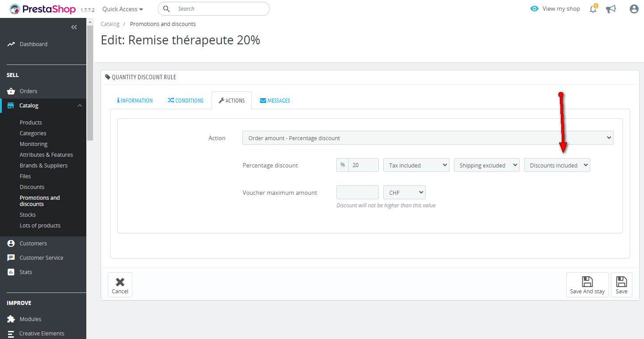
Task: Click the Cancel X icon button
Action: 120,285
